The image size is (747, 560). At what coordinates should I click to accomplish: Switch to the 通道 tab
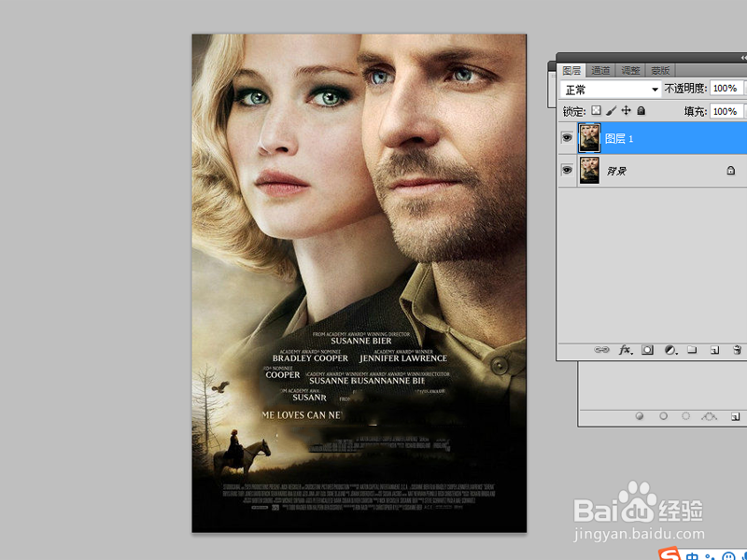coord(600,71)
